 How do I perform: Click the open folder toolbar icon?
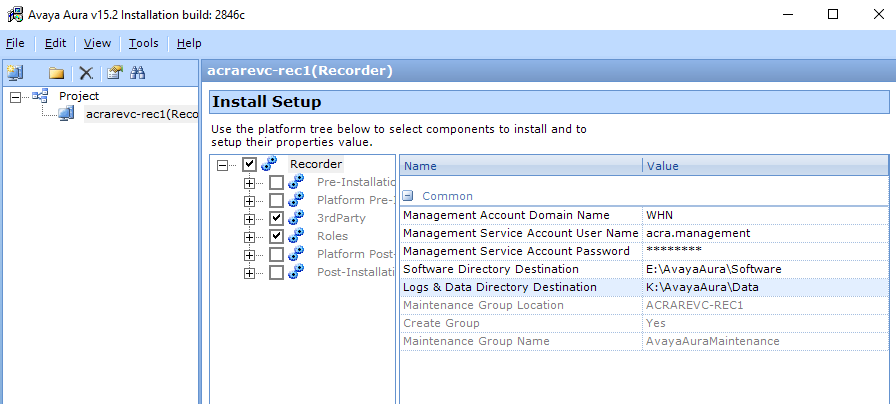point(57,73)
